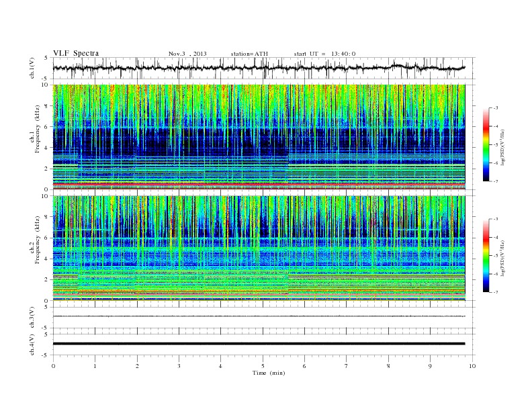Click the "VLF Spectra" title text
This screenshot has width=532, height=411.
76,53
